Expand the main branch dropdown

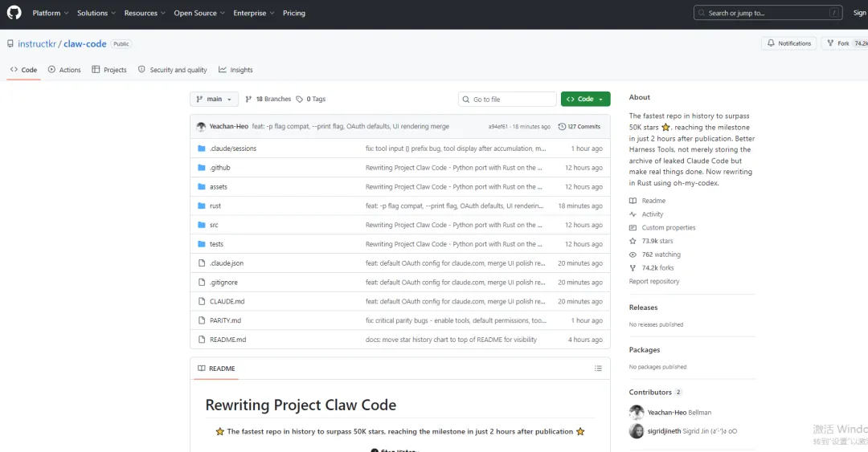click(x=214, y=100)
